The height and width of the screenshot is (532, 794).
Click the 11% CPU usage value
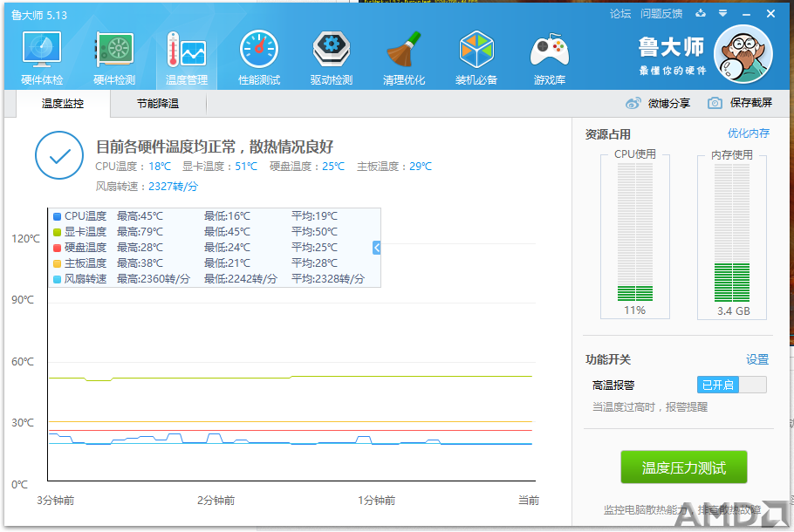click(x=635, y=310)
